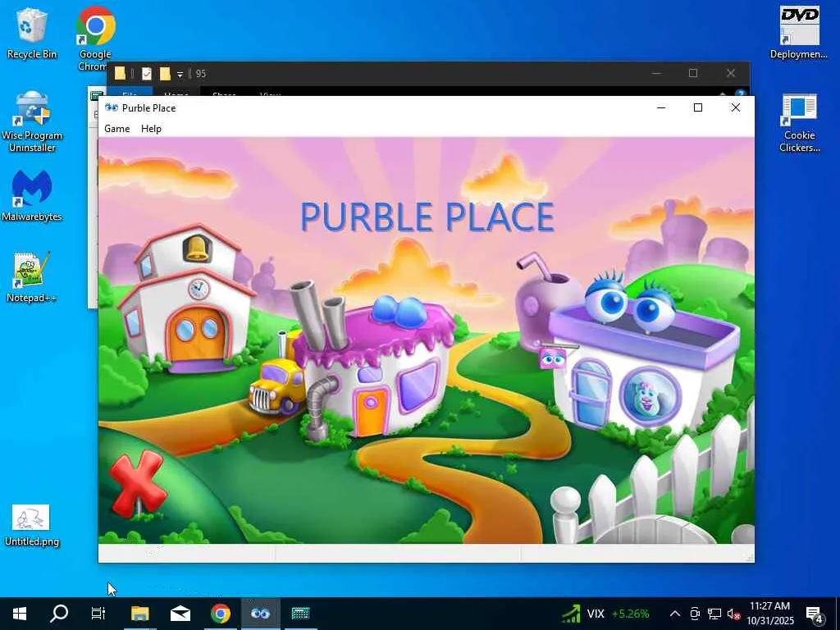Image resolution: width=840 pixels, height=630 pixels.
Task: Open Google Chrome desktop shortcut
Action: click(95, 39)
